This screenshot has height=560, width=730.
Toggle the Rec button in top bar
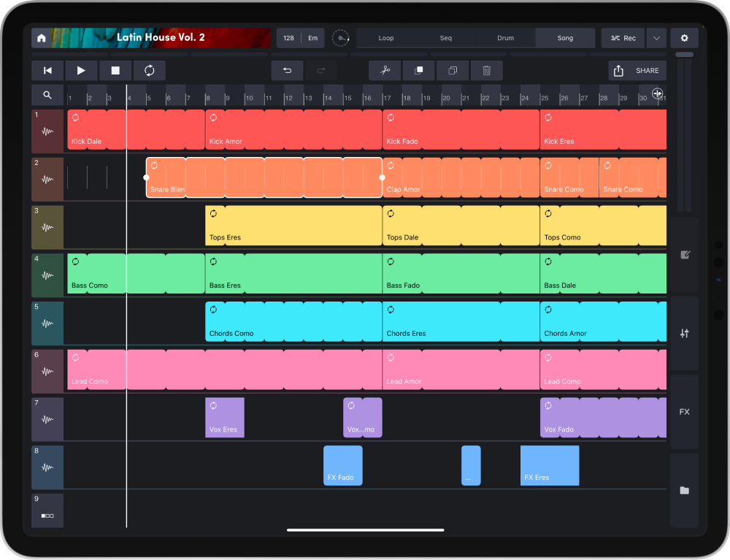(623, 37)
